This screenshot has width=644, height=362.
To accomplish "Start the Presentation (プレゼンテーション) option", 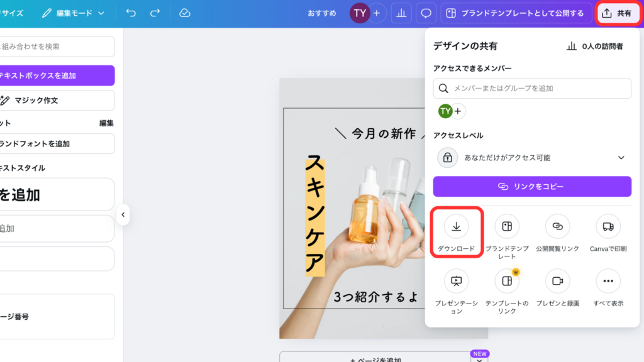I will click(457, 281).
